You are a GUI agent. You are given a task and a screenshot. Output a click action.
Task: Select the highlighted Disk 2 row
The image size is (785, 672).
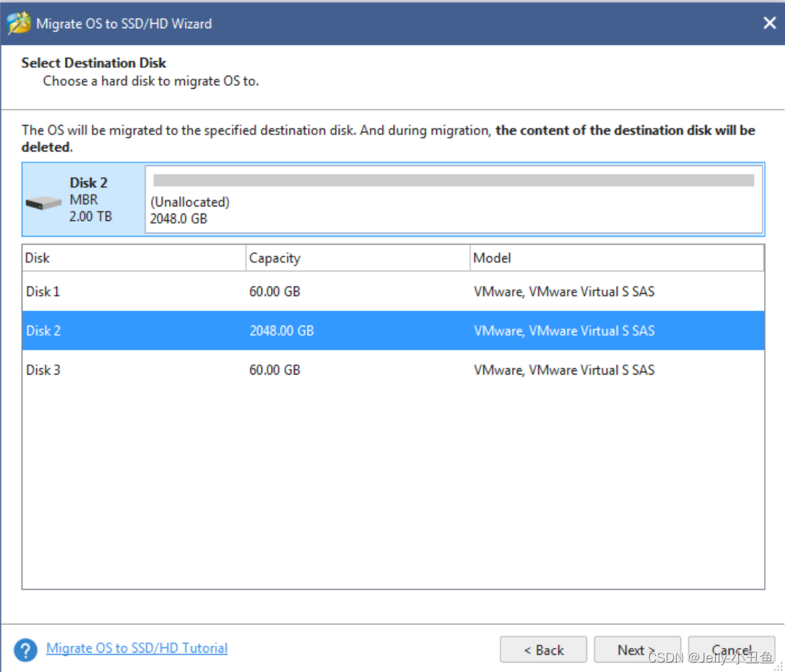pos(217,331)
